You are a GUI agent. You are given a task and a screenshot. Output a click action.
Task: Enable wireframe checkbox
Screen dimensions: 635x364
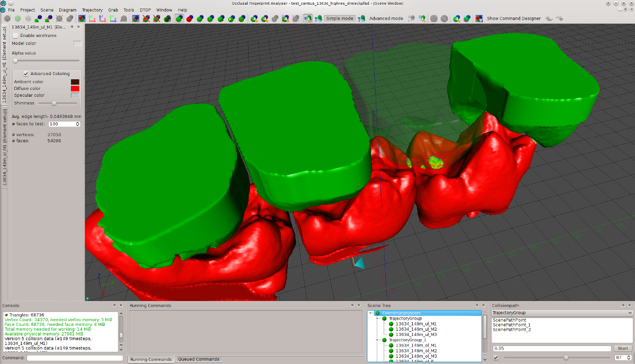(15, 35)
